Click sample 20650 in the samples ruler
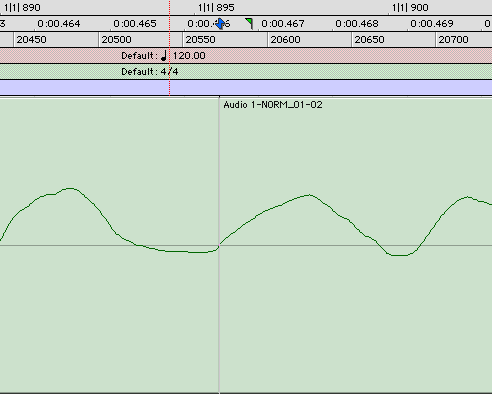The height and width of the screenshot is (394, 492). pos(369,40)
